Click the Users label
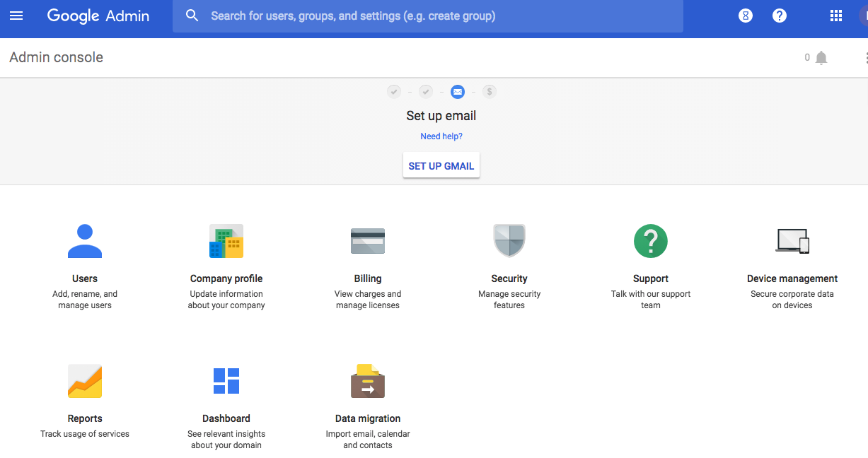 (x=85, y=278)
